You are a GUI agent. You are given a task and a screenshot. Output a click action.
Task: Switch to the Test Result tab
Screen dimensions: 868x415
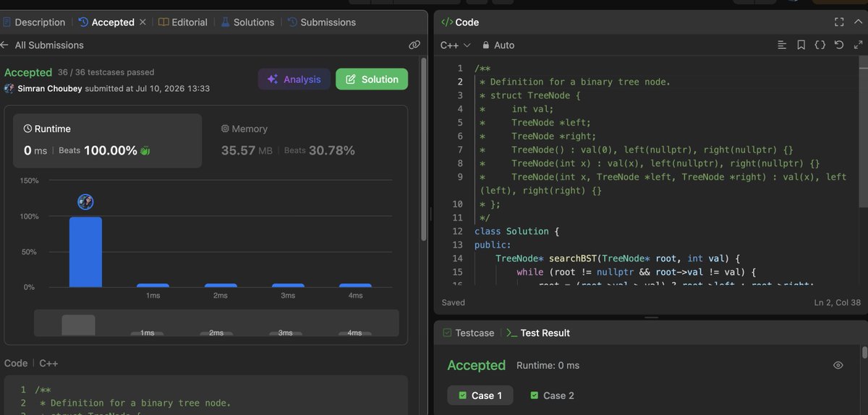pyautogui.click(x=538, y=333)
